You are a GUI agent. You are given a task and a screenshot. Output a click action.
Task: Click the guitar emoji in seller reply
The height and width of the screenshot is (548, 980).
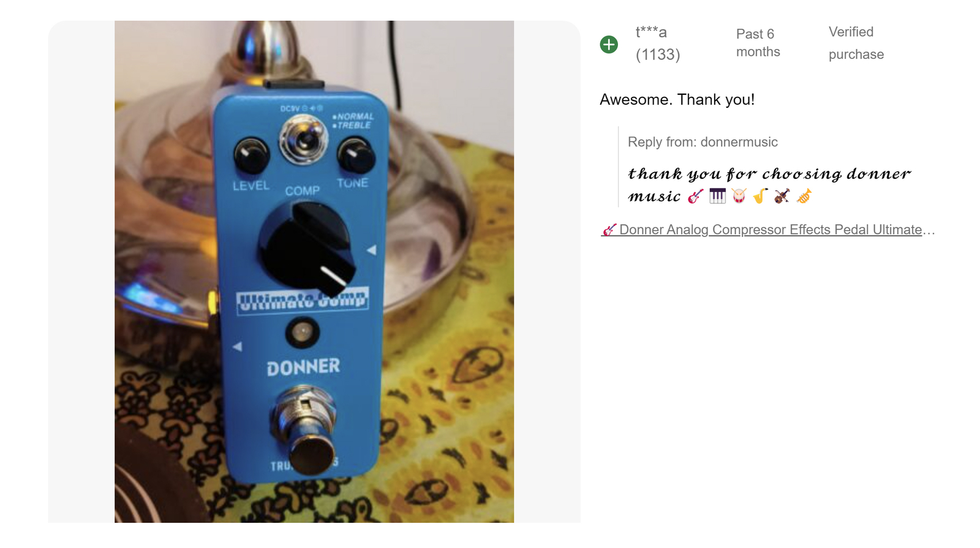[x=695, y=196]
